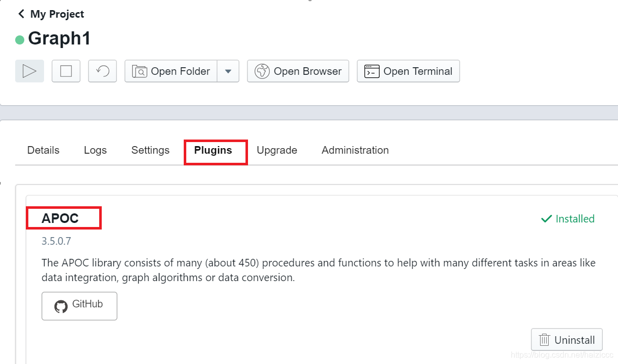Go to the Upgrade tab
The height and width of the screenshot is (364, 618).
[277, 150]
